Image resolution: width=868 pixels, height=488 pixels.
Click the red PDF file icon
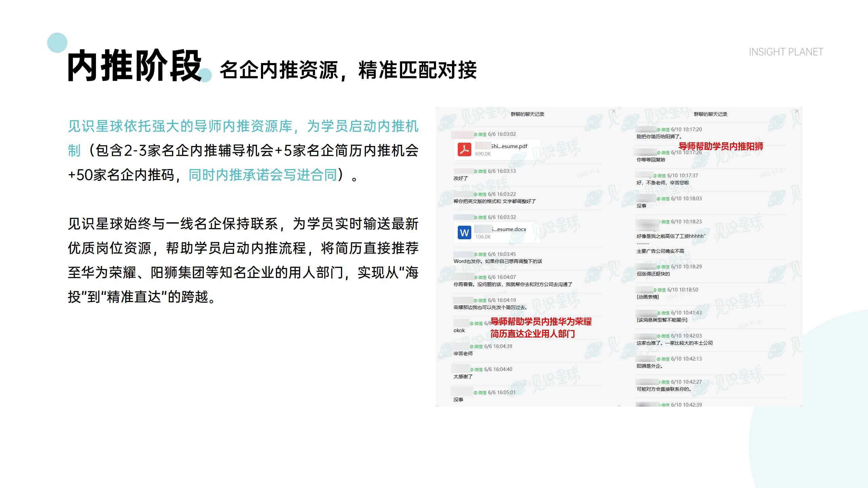(464, 149)
